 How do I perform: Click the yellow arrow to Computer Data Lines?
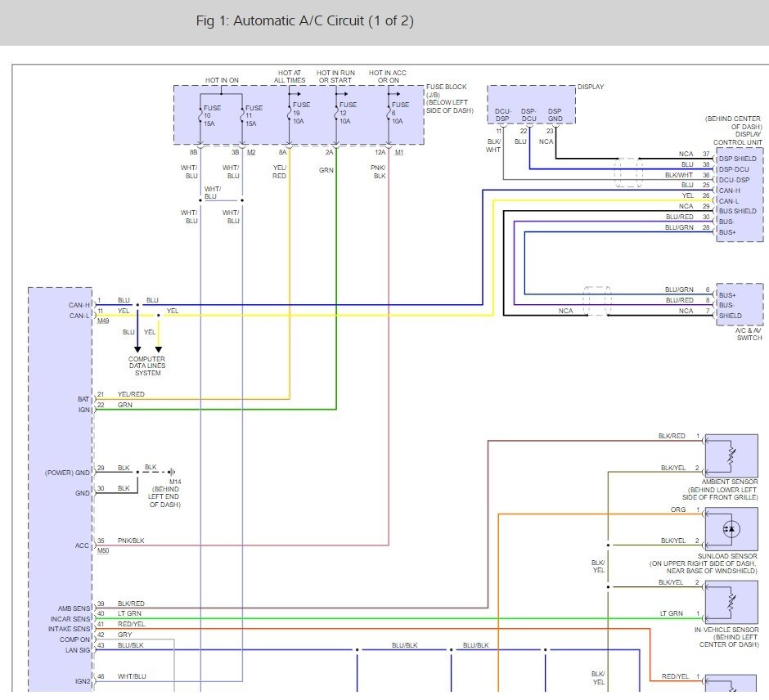(x=159, y=349)
